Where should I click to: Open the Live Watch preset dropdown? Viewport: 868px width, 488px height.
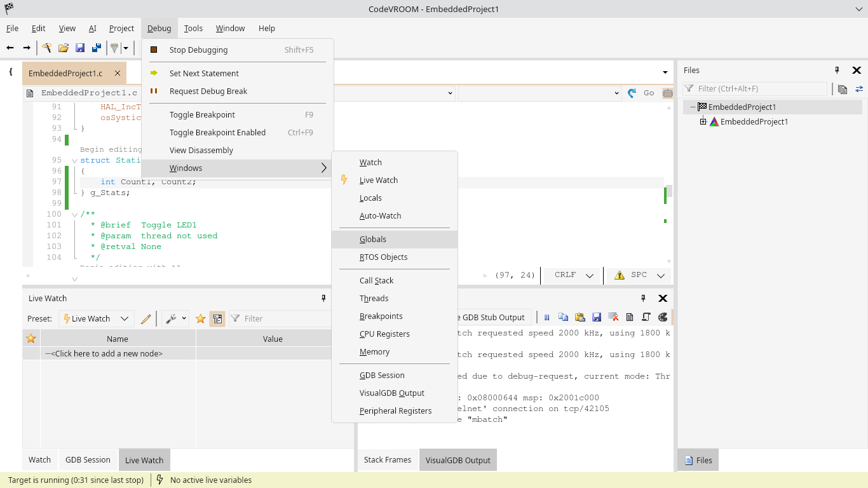[x=96, y=318]
